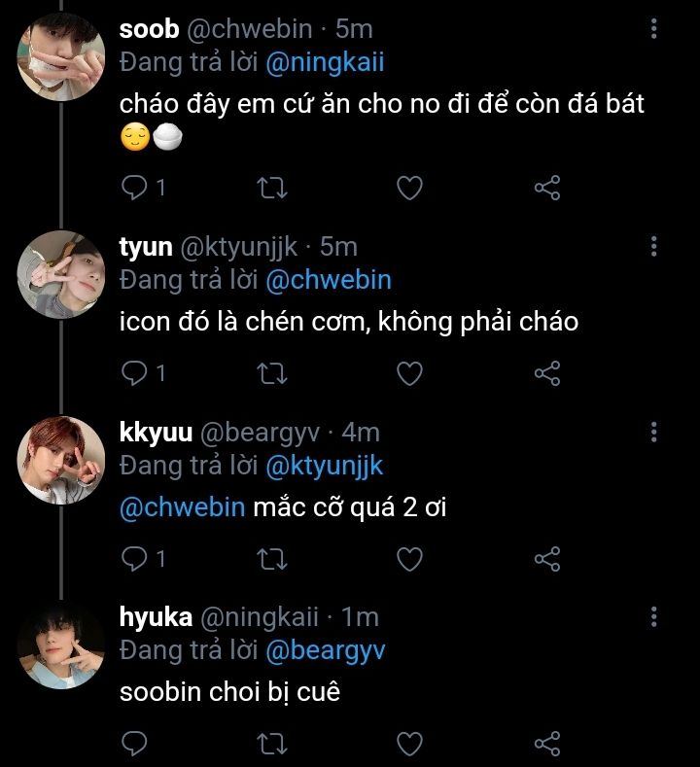Open soob's profile picture
The height and width of the screenshot is (767, 700).
[61, 62]
